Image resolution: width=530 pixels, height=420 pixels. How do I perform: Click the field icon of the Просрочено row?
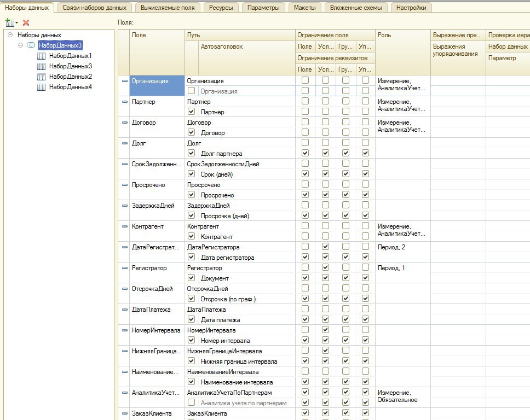pyautogui.click(x=125, y=185)
